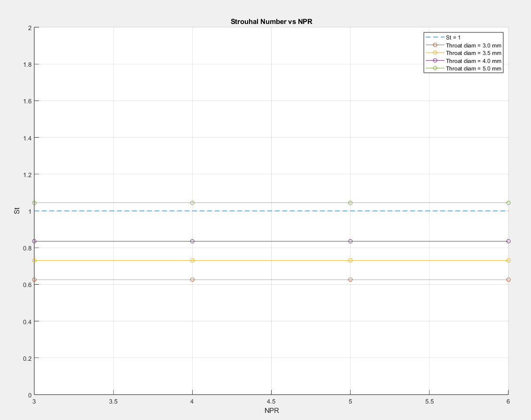Click y-axis tick label '1.6'
The height and width of the screenshot is (420, 531).
pos(28,101)
